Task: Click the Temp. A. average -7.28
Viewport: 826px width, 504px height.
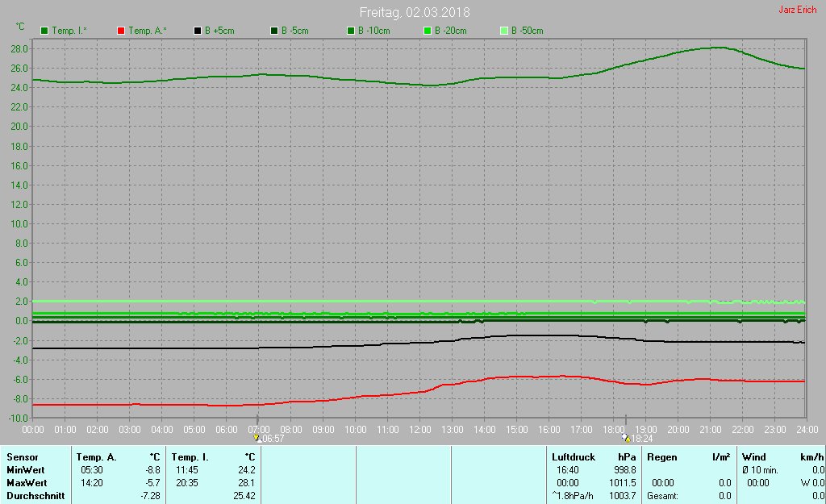Action: (x=151, y=496)
